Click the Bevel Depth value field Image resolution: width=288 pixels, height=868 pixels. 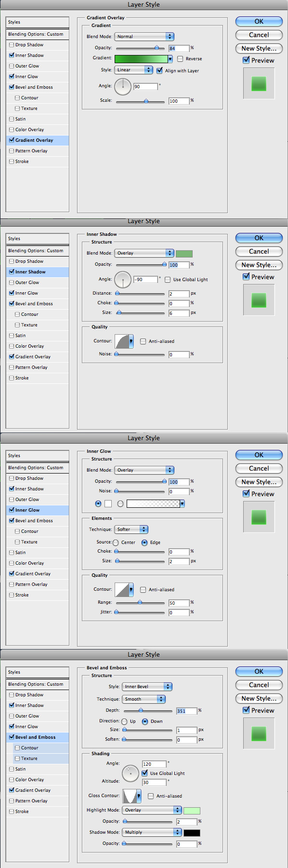187,711
